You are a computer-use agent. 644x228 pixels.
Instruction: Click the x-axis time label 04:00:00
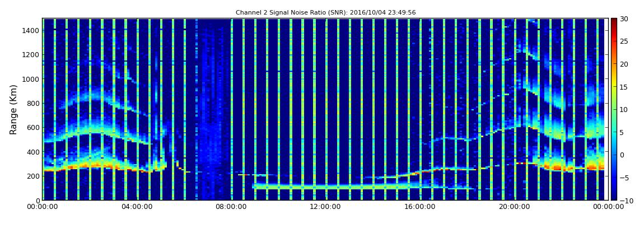[x=136, y=207]
